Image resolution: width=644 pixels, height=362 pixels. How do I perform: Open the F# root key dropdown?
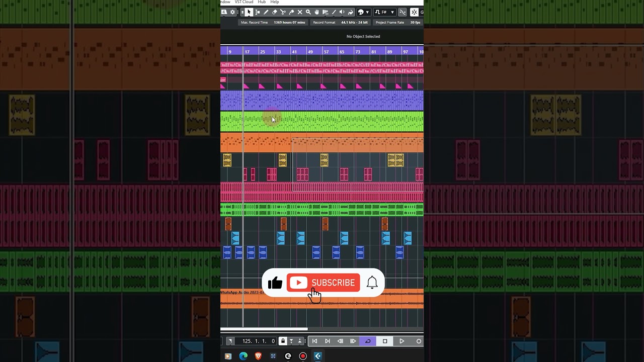385,12
